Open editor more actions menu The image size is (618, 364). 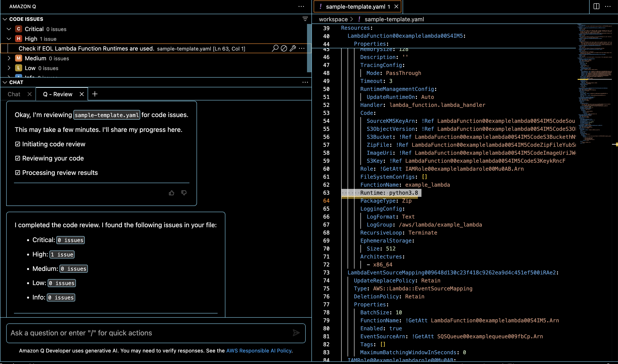(608, 7)
